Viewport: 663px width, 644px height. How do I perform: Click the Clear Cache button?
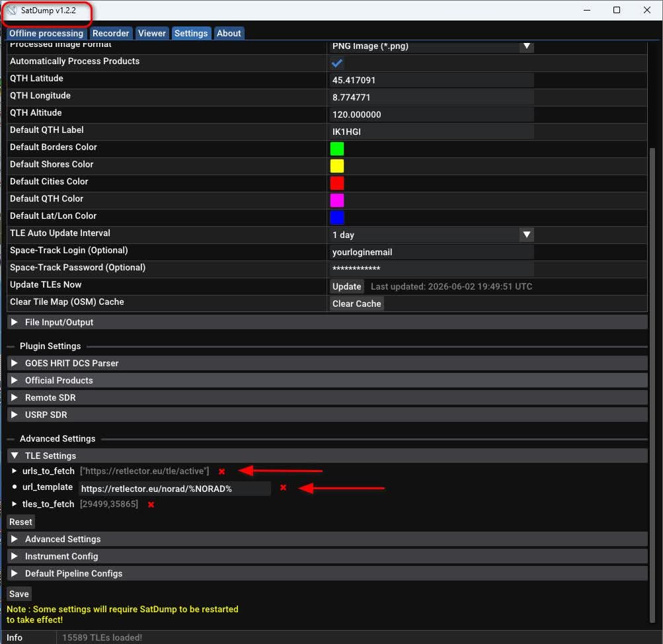coord(356,303)
